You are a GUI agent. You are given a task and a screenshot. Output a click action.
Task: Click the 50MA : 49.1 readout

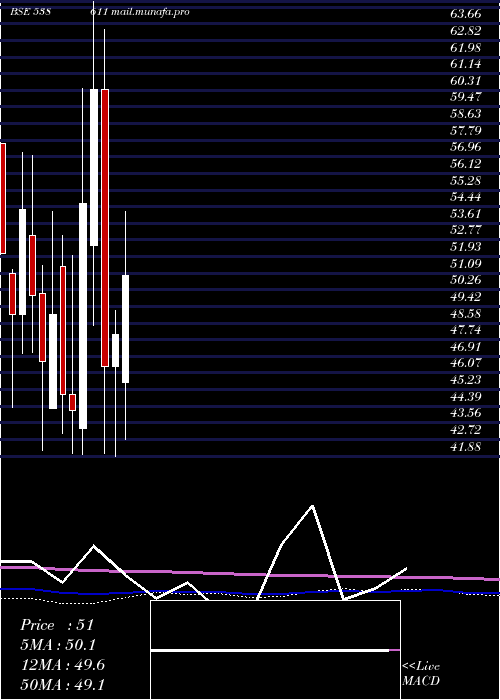[63, 684]
